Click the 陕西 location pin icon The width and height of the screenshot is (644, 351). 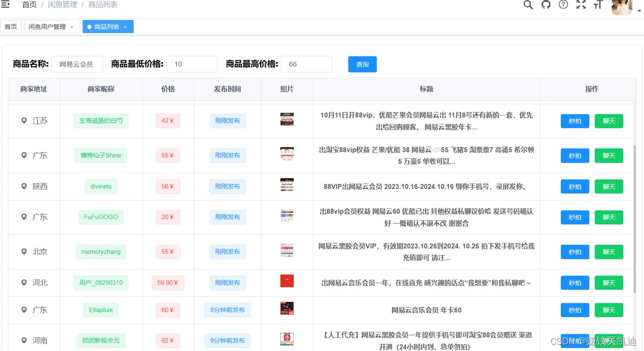tap(24, 186)
